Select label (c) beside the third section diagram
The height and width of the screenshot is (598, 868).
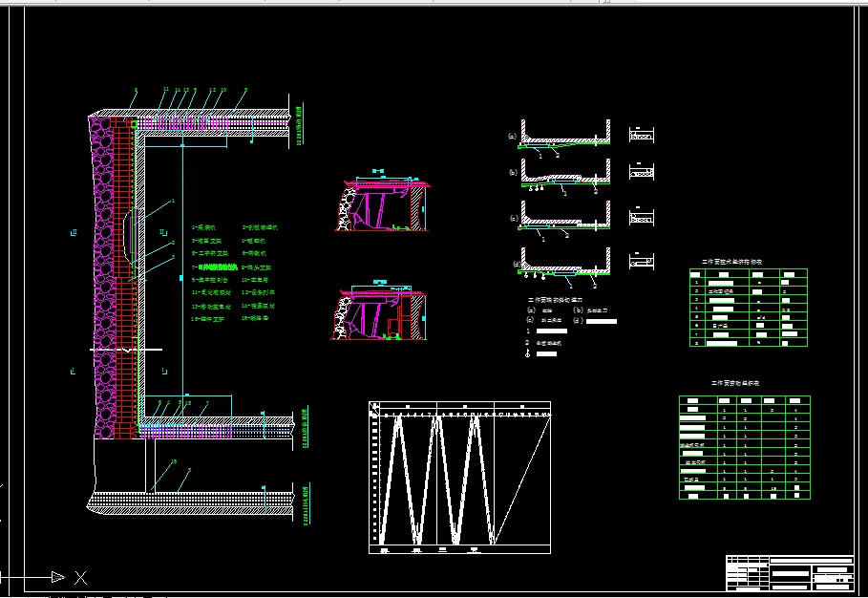tap(514, 218)
